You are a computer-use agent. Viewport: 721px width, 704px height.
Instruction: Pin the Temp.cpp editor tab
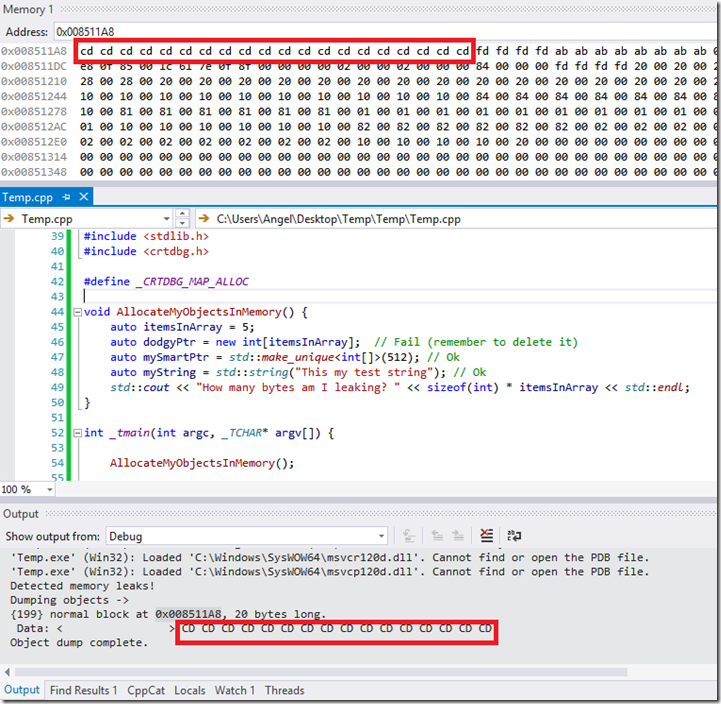click(x=66, y=198)
